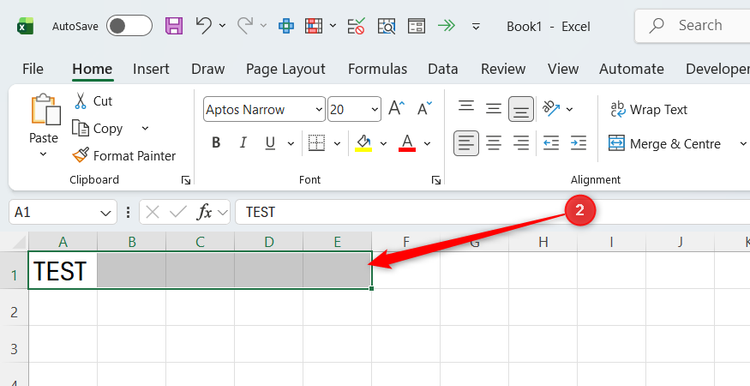Click the Paste clipboard icon

[x=45, y=109]
